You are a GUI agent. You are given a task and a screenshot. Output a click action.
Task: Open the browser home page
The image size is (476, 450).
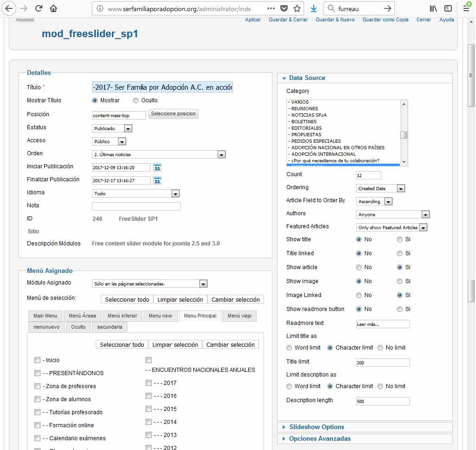click(53, 8)
